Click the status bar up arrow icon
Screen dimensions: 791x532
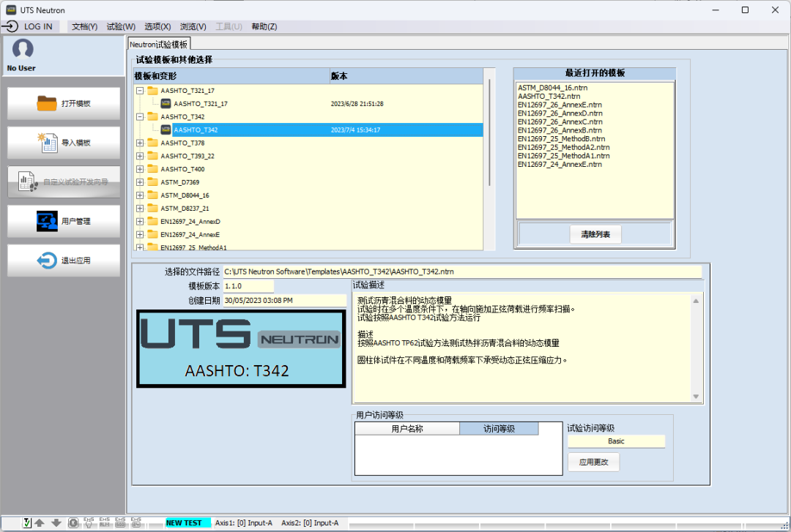40,523
